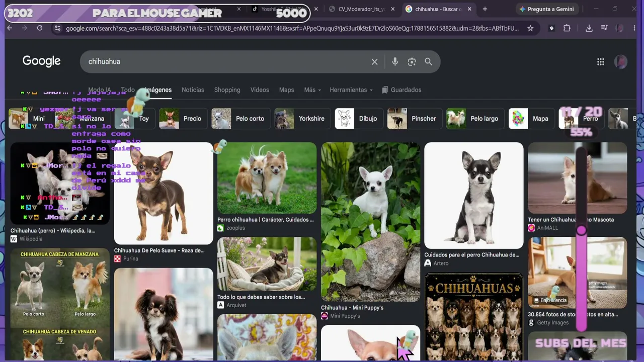This screenshot has width=644, height=362.
Task: Click the Google logo
Action: pos(41,61)
